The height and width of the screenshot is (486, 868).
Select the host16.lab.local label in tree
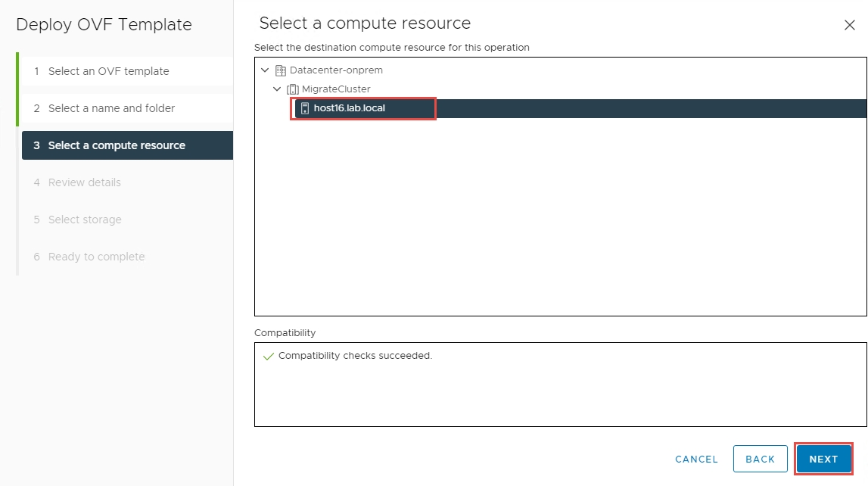point(349,108)
